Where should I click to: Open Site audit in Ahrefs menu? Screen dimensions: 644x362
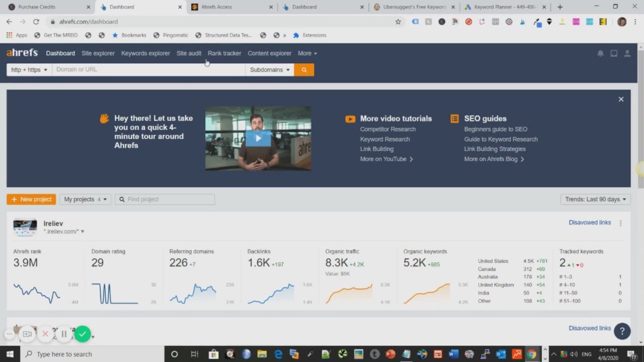tap(189, 53)
